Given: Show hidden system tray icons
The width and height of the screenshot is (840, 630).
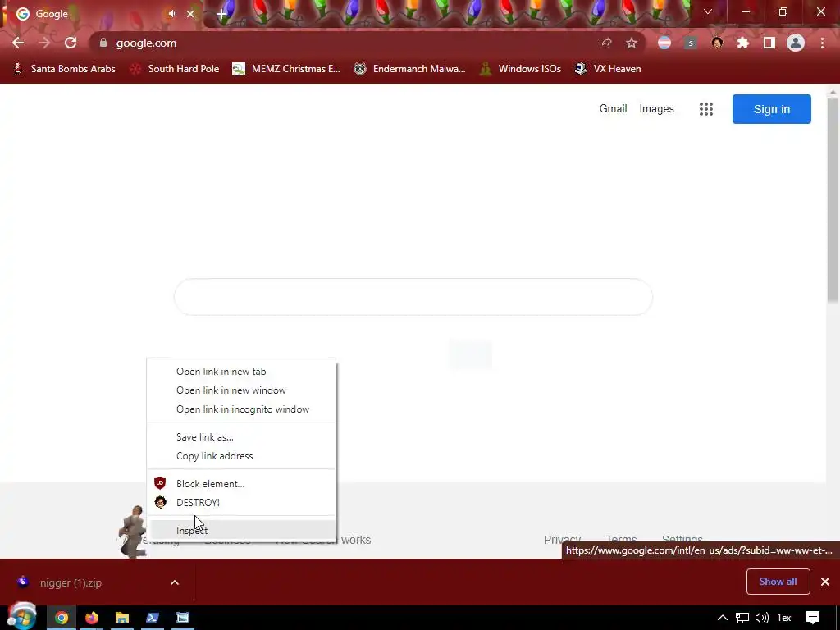Looking at the screenshot, I should (x=722, y=618).
